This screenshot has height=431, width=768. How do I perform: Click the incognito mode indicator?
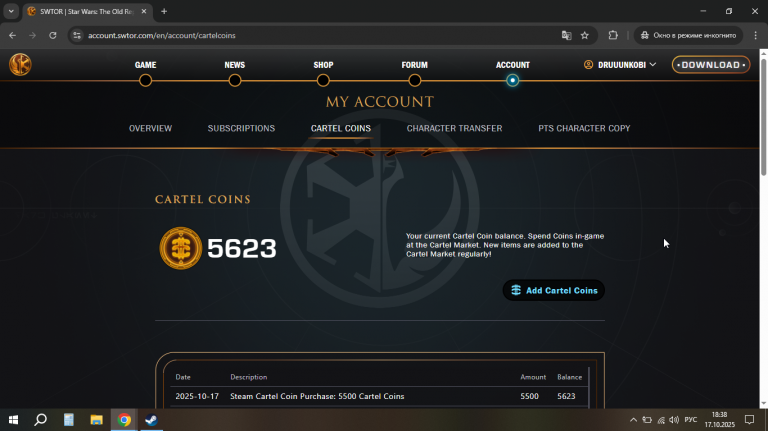click(688, 35)
